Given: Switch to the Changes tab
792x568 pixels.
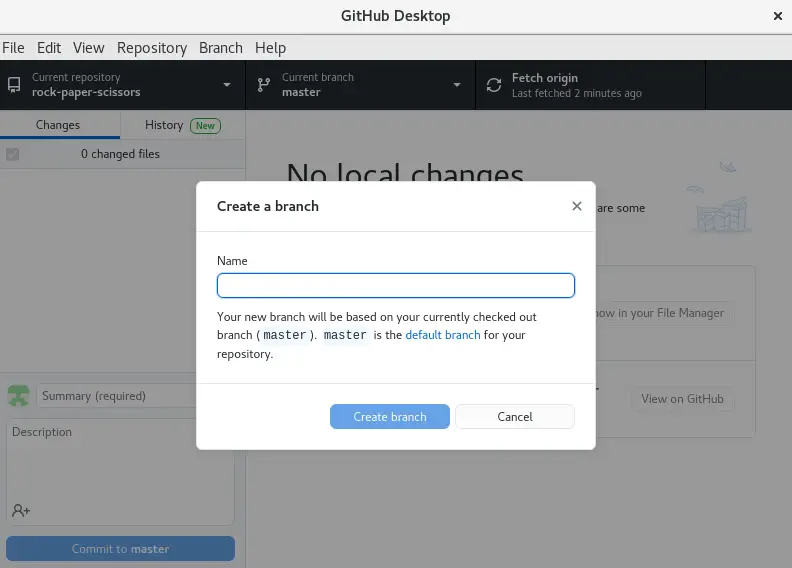Looking at the screenshot, I should click(x=60, y=125).
